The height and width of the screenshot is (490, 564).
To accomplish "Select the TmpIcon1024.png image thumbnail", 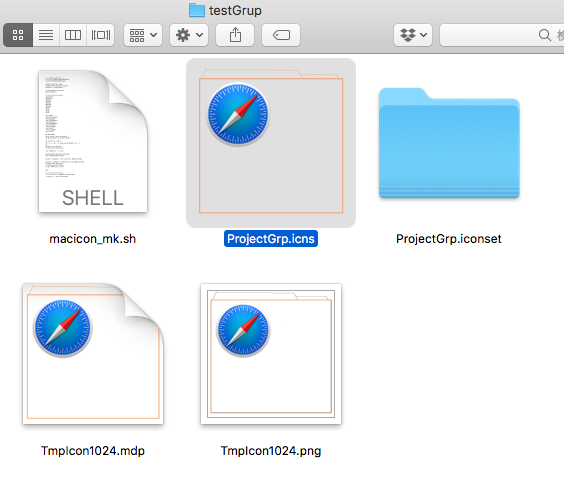I will pos(271,354).
